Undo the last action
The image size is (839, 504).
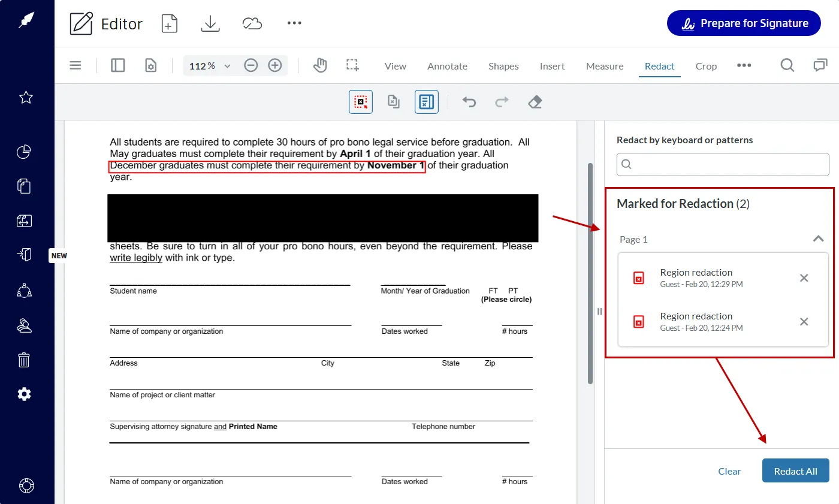469,102
